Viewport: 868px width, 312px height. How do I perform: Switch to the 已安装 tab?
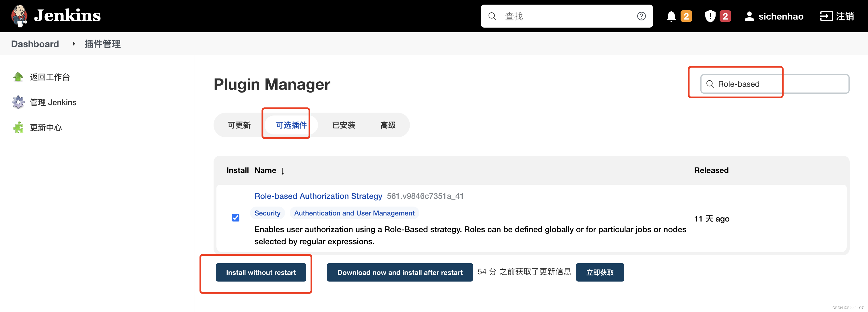[x=343, y=125]
